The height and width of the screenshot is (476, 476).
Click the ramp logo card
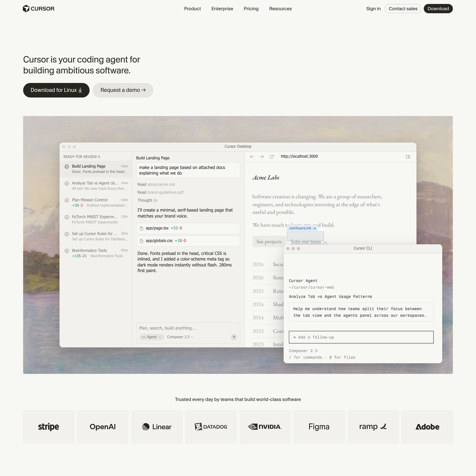(x=373, y=427)
